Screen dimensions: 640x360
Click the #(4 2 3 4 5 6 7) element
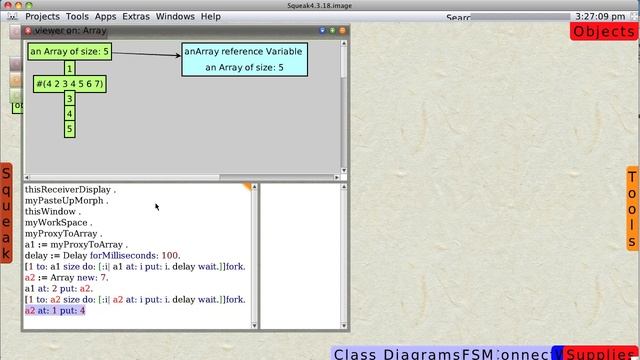[70, 84]
